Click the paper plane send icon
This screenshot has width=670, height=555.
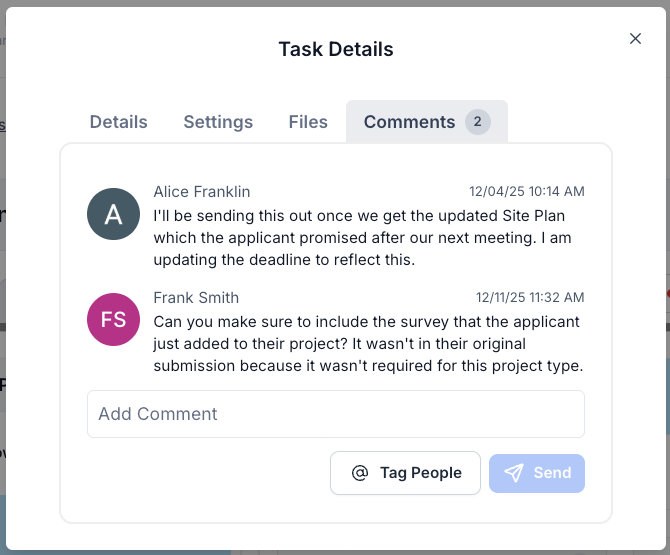tap(514, 473)
